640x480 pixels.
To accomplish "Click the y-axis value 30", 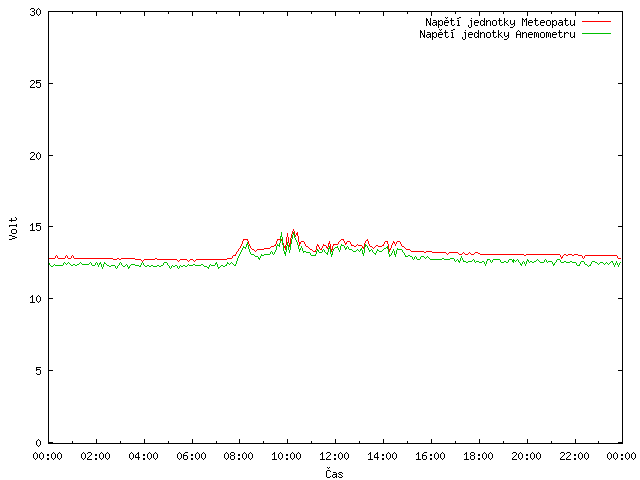I will (x=36, y=12).
